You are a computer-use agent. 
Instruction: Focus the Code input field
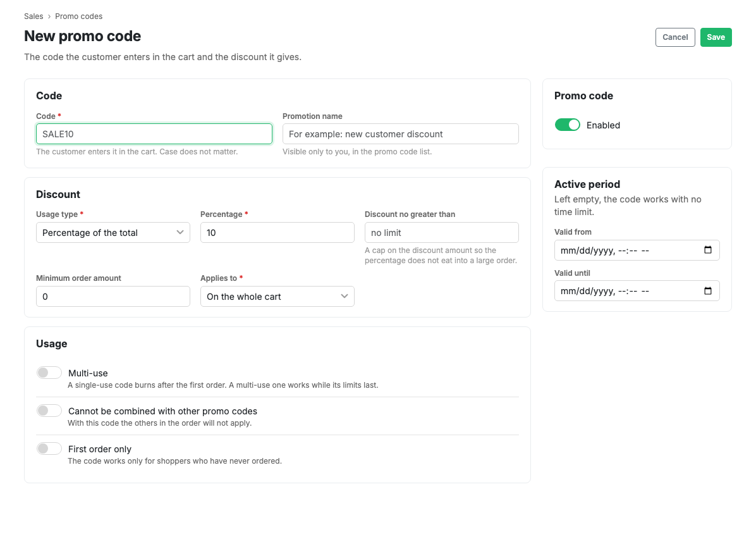154,133
